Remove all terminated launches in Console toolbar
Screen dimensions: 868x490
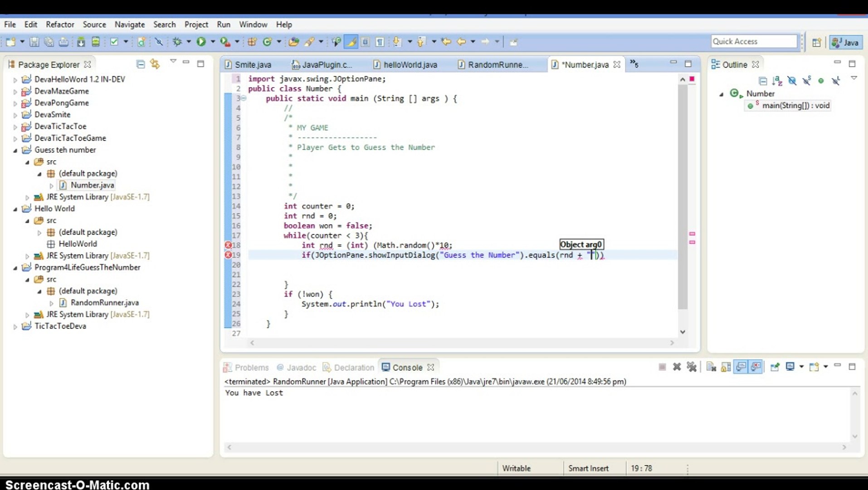click(x=692, y=367)
